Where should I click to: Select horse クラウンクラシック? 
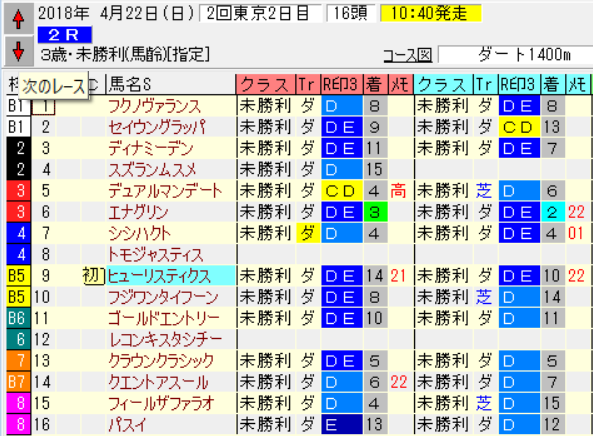point(161,360)
